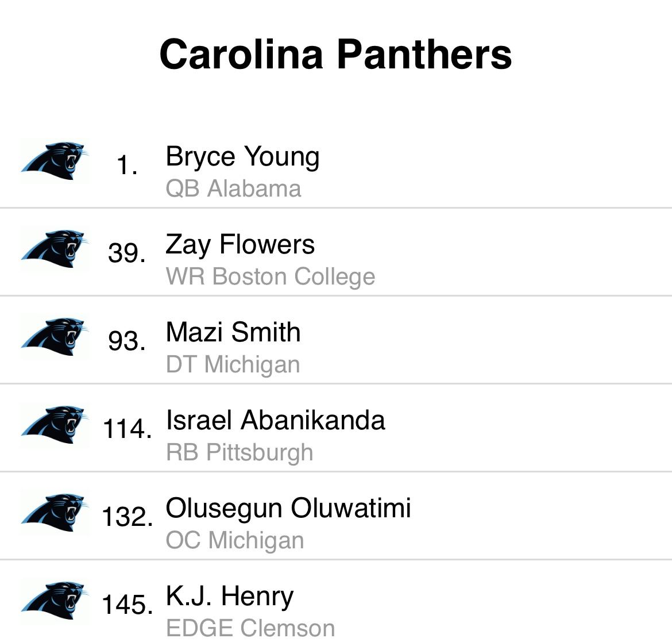The height and width of the screenshot is (642, 672).
Task: Click the Panthers logo beside Israel Abanikanda
Action: coord(55,425)
